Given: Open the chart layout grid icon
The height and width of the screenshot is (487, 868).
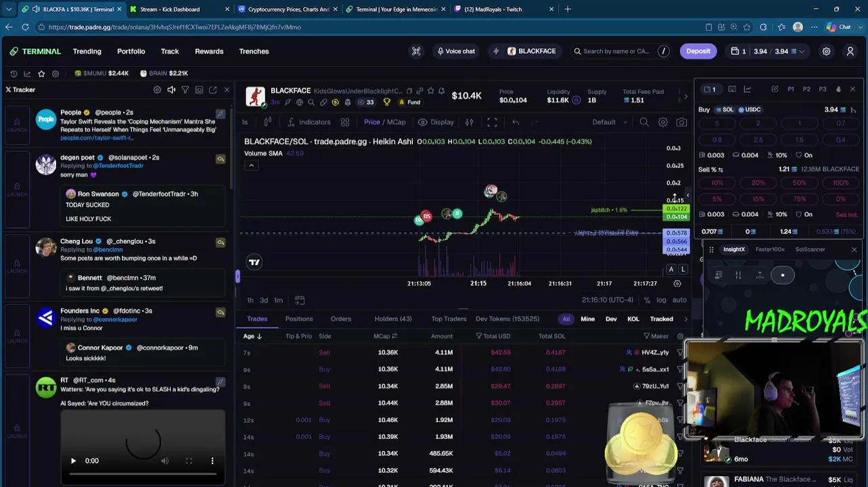Looking at the screenshot, I should pos(345,122).
